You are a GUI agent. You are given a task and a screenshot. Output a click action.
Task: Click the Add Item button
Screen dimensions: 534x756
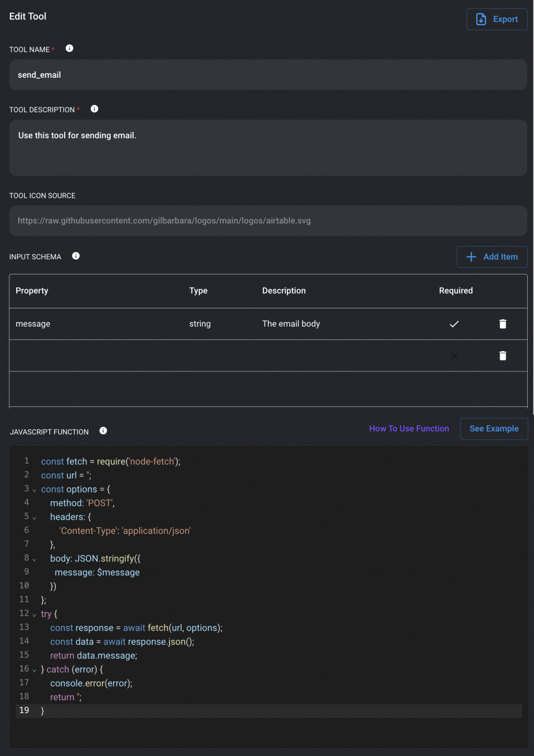point(492,257)
